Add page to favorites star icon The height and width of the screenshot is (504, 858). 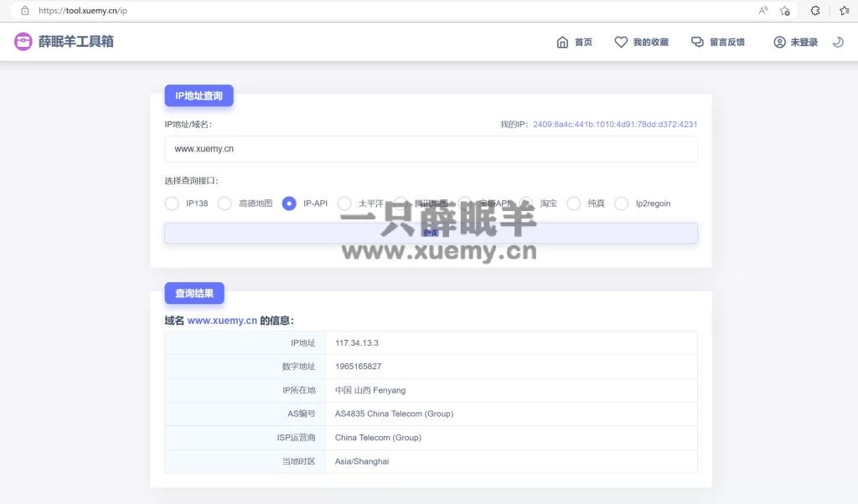pyautogui.click(x=785, y=10)
